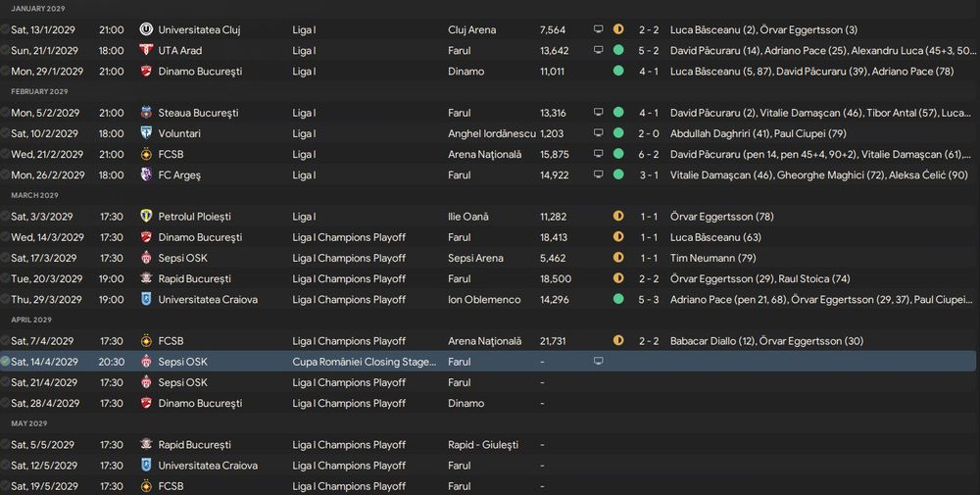Image resolution: width=980 pixels, height=495 pixels.
Task: Click the 21,731 attendance figure
Action: 553,341
